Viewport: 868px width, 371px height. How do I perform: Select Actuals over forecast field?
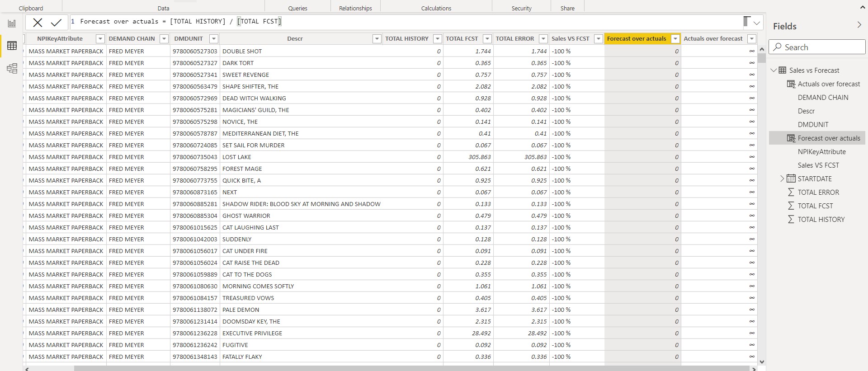pyautogui.click(x=828, y=84)
